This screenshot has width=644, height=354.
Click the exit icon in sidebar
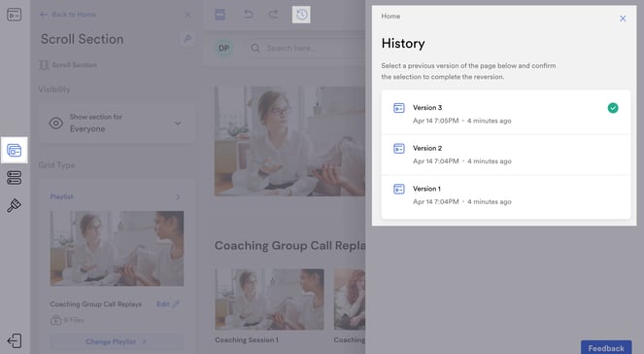pyautogui.click(x=14, y=340)
